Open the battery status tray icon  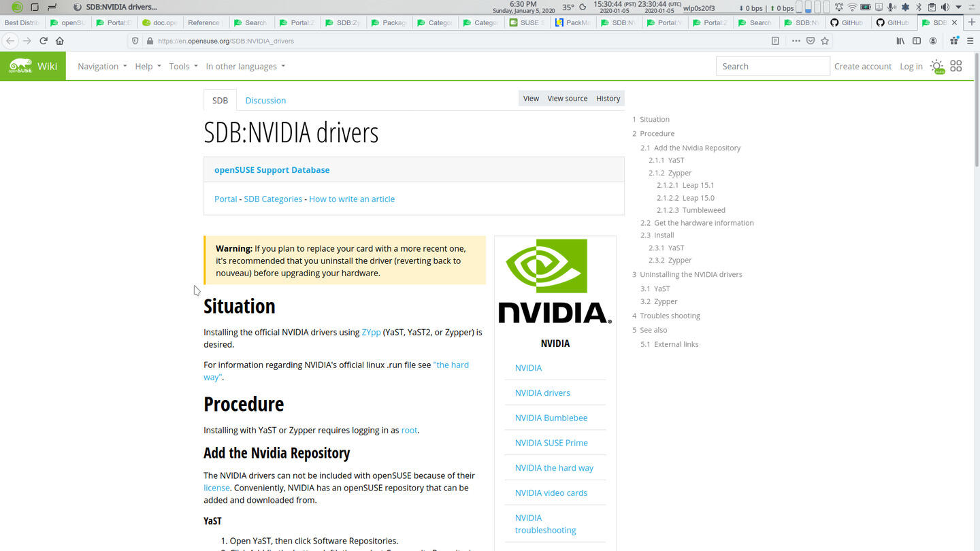tap(866, 7)
